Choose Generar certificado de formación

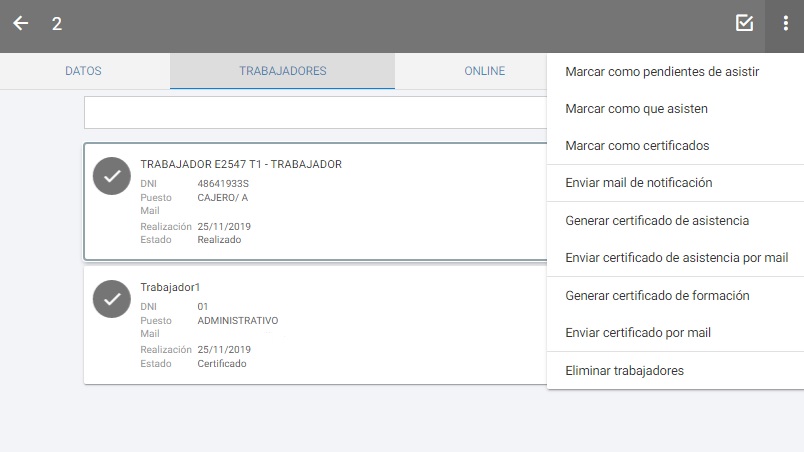(x=657, y=296)
